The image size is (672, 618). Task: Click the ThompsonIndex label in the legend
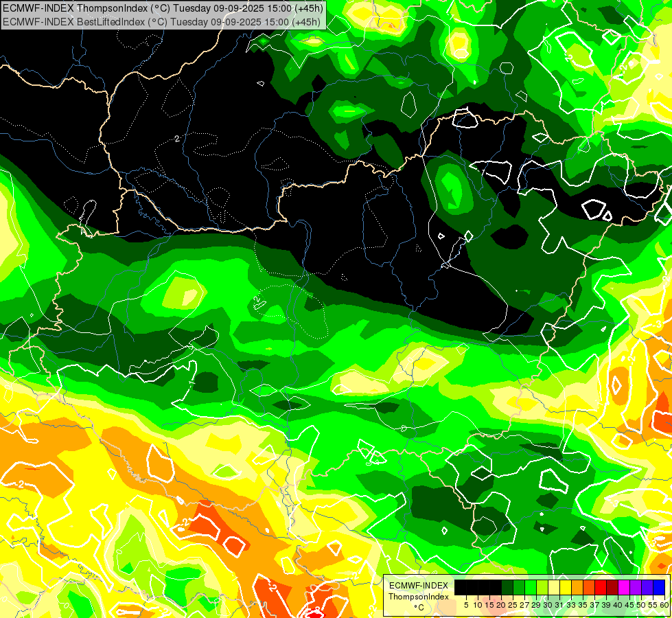pos(418,597)
